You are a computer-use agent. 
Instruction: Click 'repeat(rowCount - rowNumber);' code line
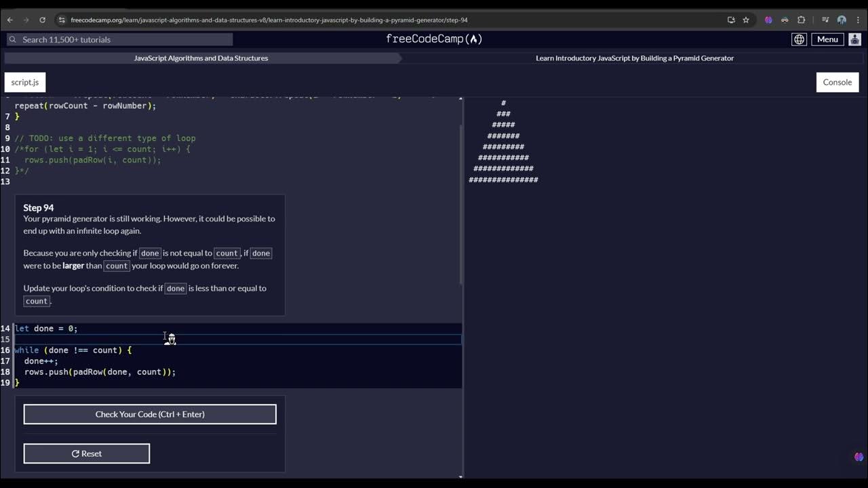click(x=85, y=106)
